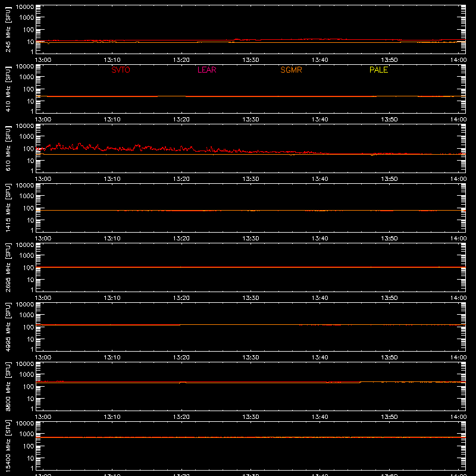Click the 10000 tick label on 245 MHz axis
The height and width of the screenshot is (476, 476).
(x=25, y=7)
